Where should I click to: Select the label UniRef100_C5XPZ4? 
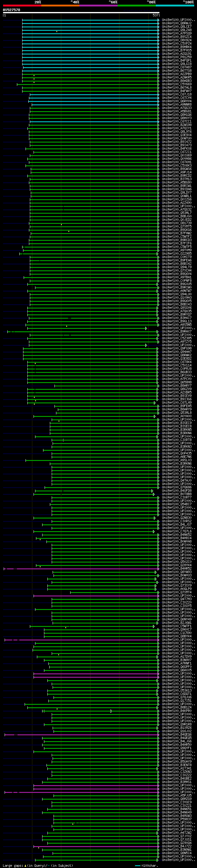(177, 43)
